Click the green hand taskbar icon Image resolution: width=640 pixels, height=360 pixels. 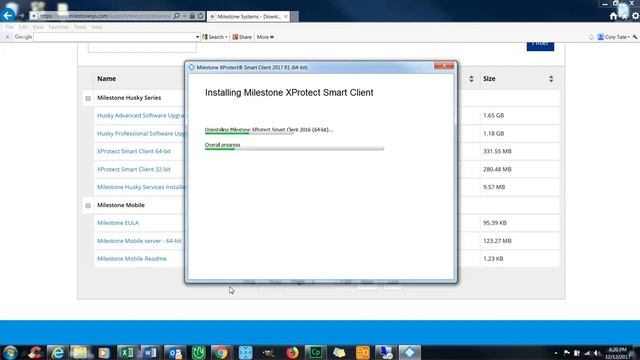click(x=198, y=353)
